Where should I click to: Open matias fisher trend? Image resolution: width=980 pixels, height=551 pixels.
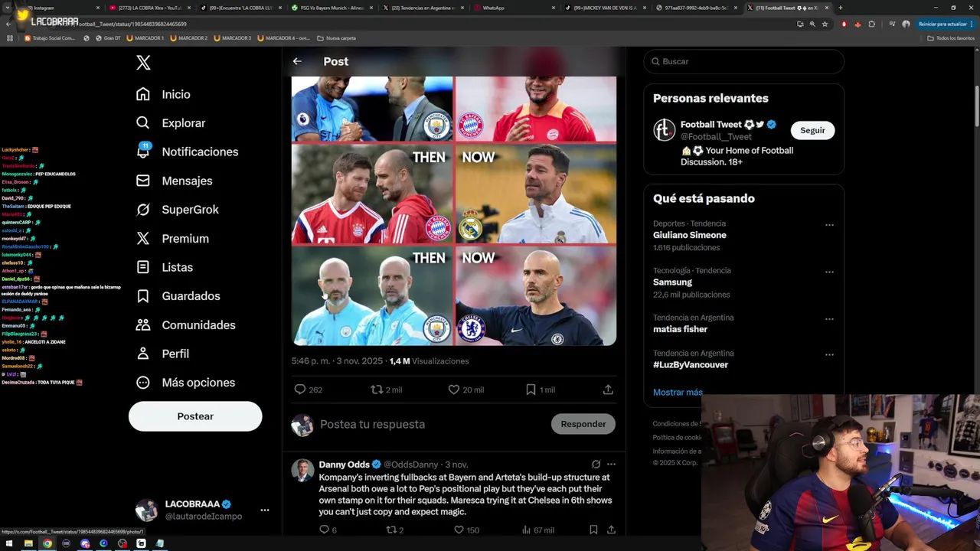[x=680, y=329]
